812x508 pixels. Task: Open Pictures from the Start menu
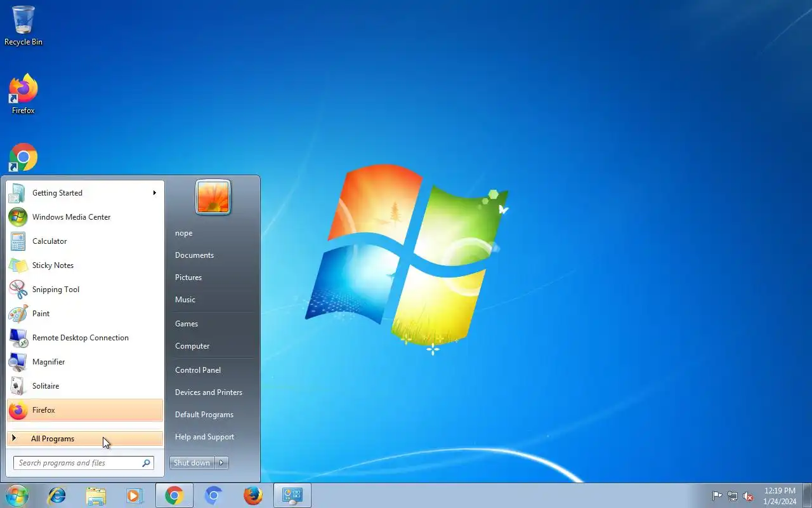188,277
